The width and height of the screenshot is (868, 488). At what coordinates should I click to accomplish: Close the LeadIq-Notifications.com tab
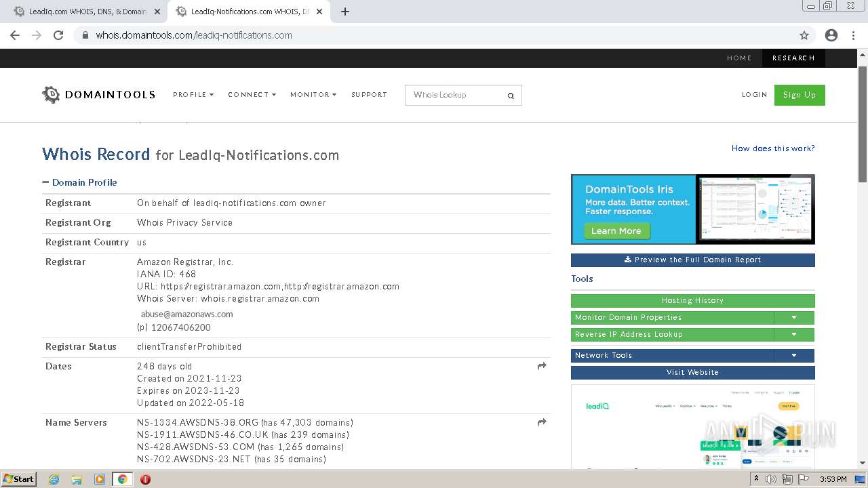[319, 12]
